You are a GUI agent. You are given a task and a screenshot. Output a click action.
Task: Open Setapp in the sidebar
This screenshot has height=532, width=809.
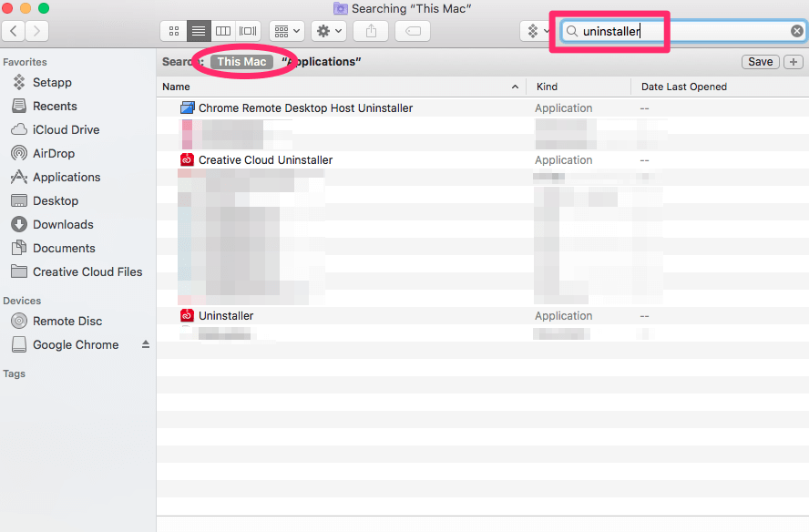point(52,83)
